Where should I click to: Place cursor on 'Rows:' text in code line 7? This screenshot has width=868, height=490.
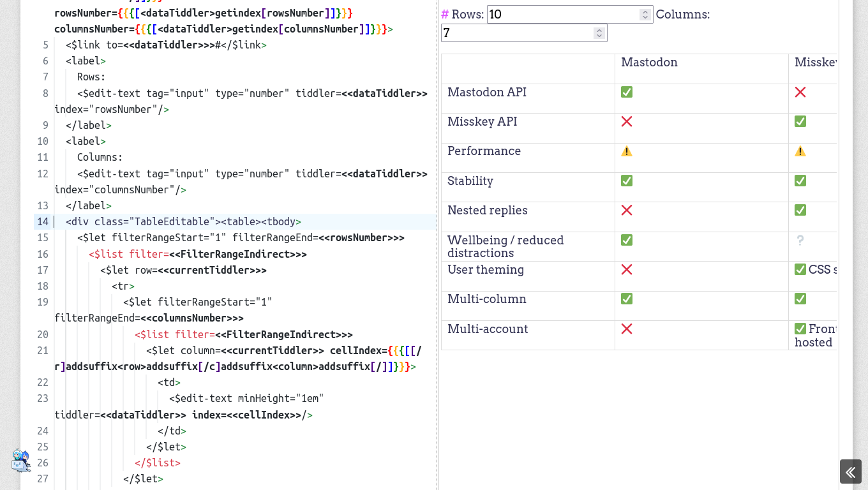point(91,77)
